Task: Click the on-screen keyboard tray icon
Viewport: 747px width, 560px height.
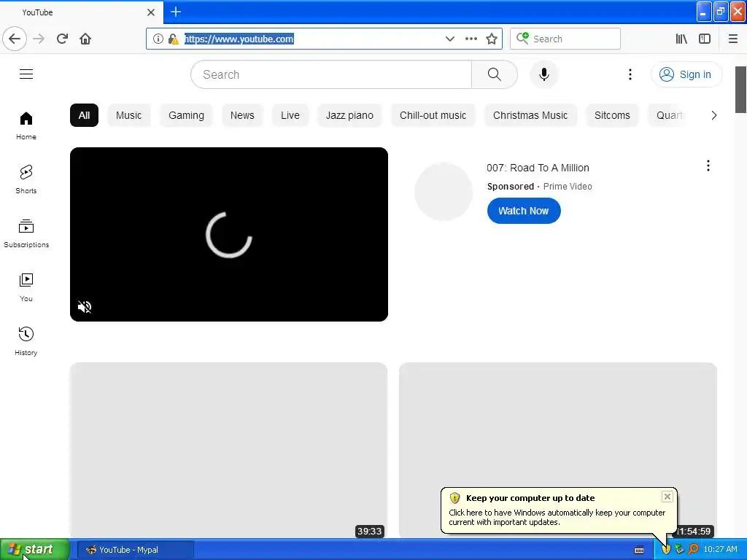Action: point(639,550)
